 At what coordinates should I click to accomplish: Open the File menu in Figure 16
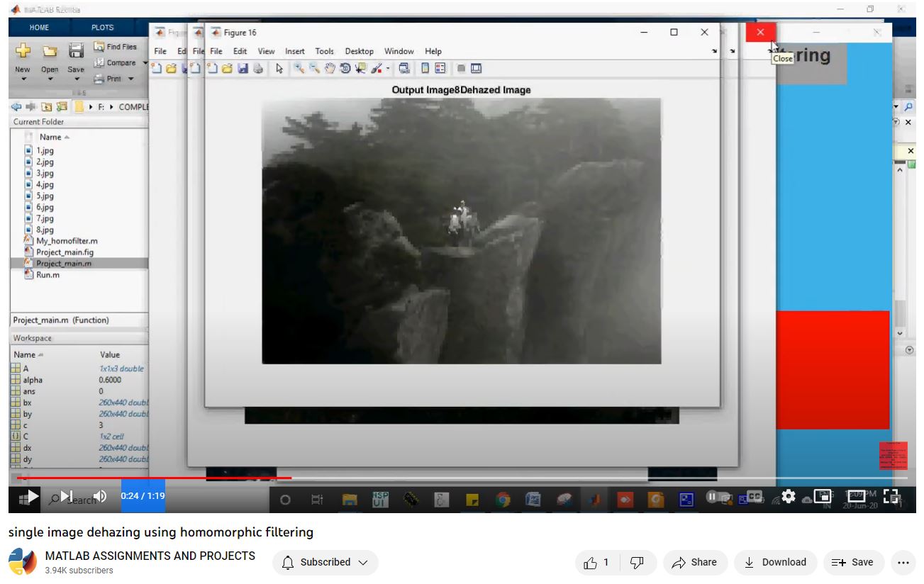click(x=216, y=51)
